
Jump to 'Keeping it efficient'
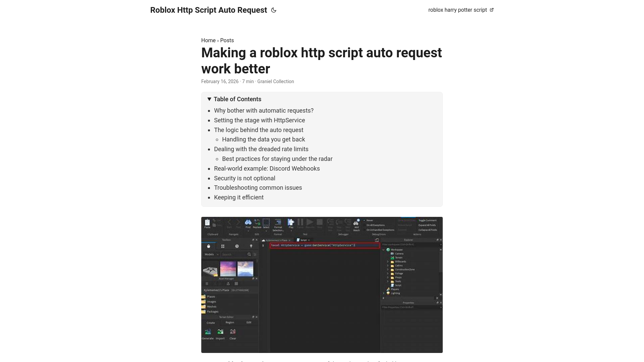[x=239, y=197]
